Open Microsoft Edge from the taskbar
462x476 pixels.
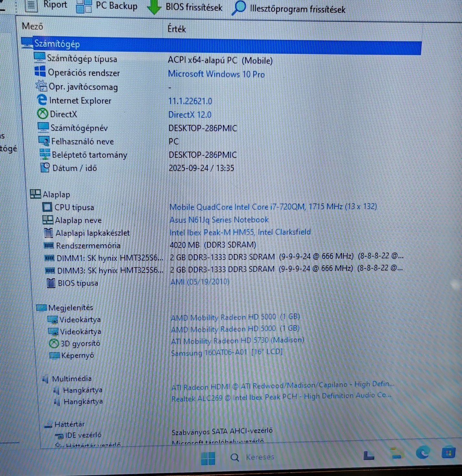tap(423, 452)
